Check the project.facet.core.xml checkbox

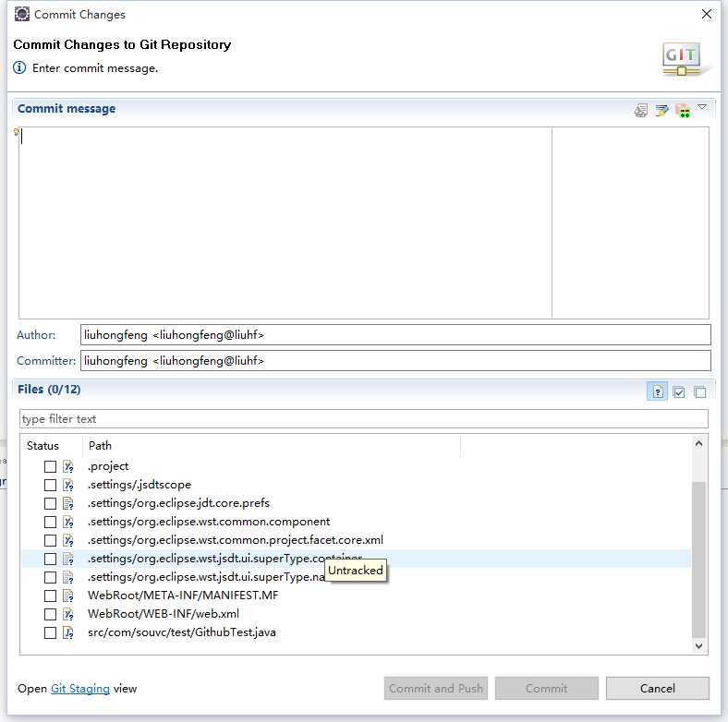click(x=50, y=540)
